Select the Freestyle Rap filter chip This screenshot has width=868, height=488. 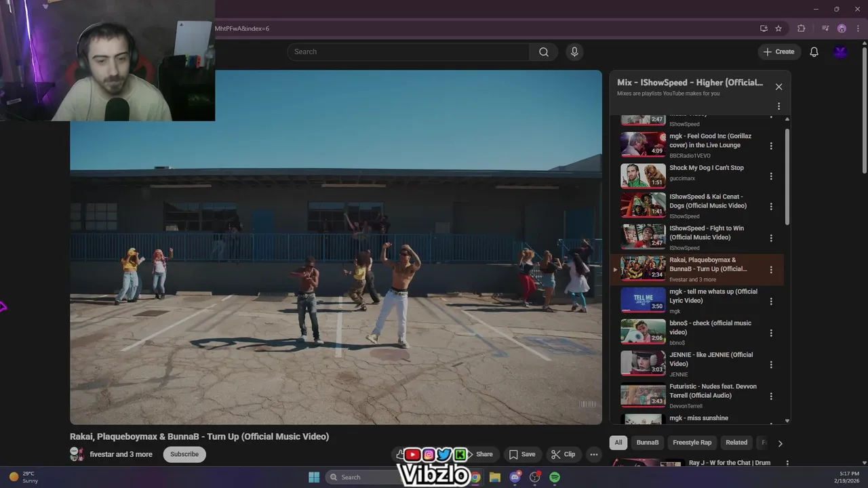692,443
